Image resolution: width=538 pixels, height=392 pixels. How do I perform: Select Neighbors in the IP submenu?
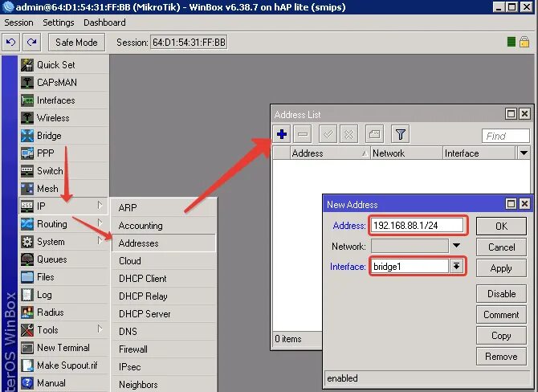tap(164, 385)
